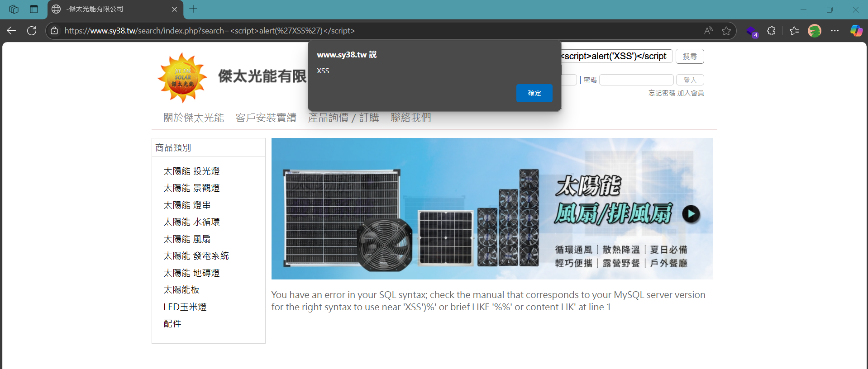Click the solar fan banner image
868x369 pixels.
point(492,208)
